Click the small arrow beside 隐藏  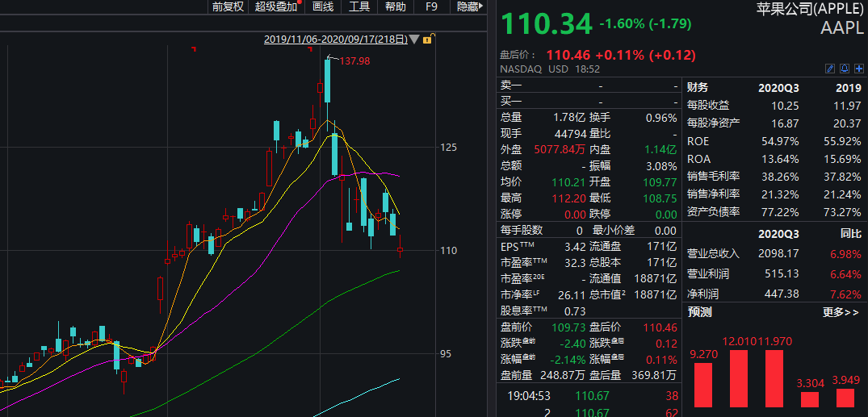pos(480,6)
